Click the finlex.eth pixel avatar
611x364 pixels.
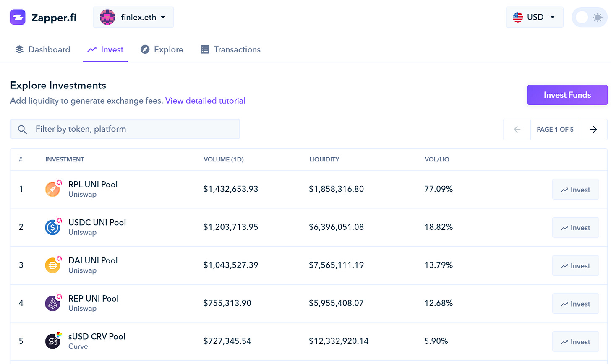pyautogui.click(x=107, y=17)
